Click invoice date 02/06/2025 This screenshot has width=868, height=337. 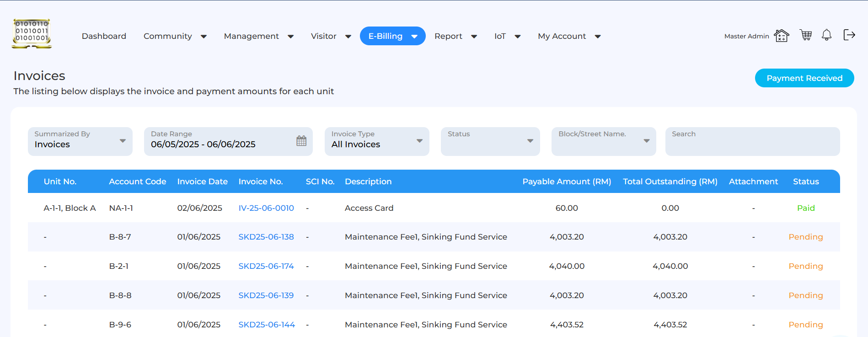tap(200, 208)
